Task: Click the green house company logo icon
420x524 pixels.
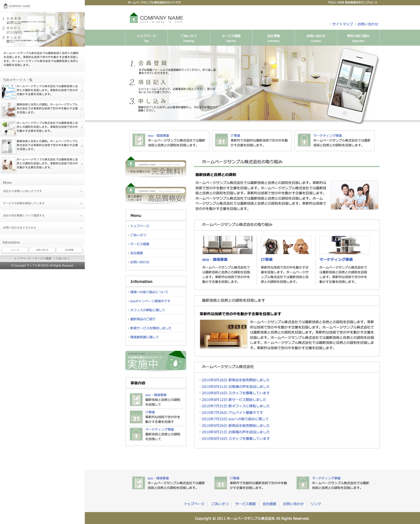Action: (x=134, y=18)
